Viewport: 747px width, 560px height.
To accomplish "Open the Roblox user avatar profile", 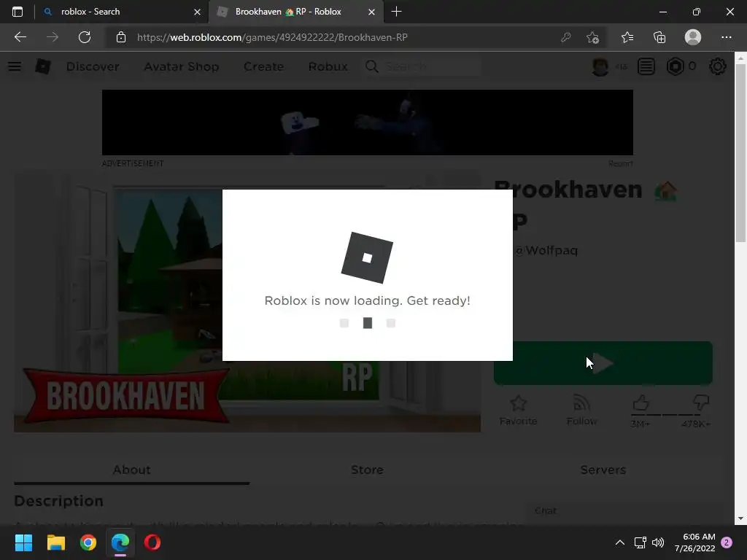I will [x=600, y=66].
